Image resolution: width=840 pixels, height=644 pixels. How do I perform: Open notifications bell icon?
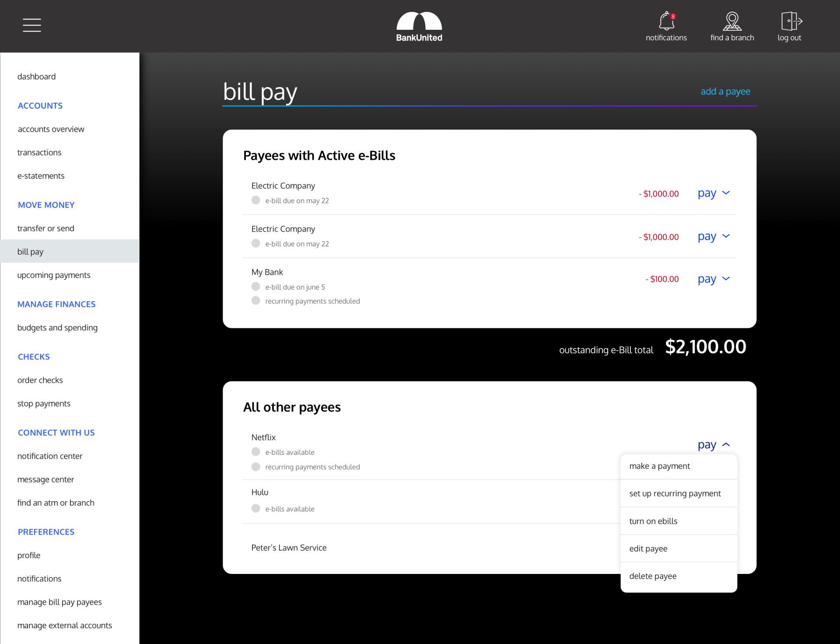pos(666,21)
